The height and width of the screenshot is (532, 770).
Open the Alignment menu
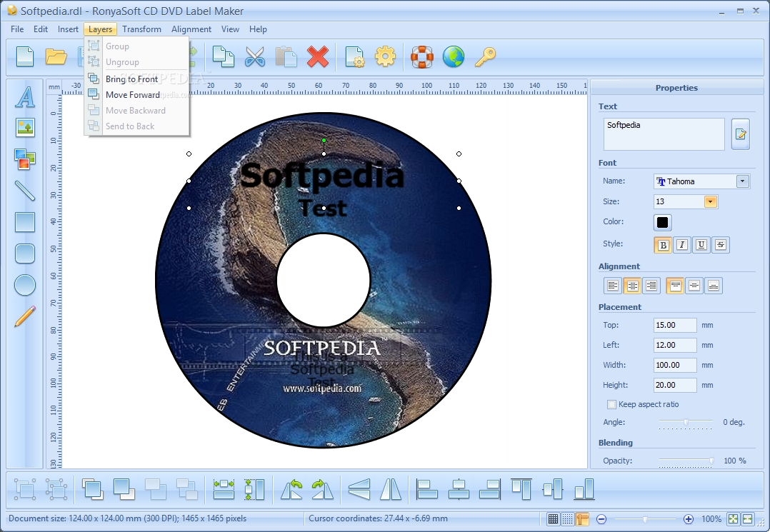click(191, 29)
